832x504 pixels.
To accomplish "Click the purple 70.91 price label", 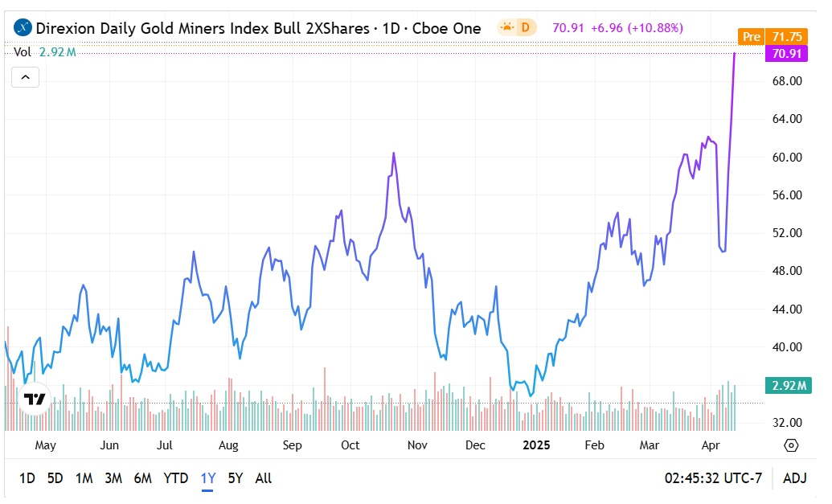I will coord(786,54).
